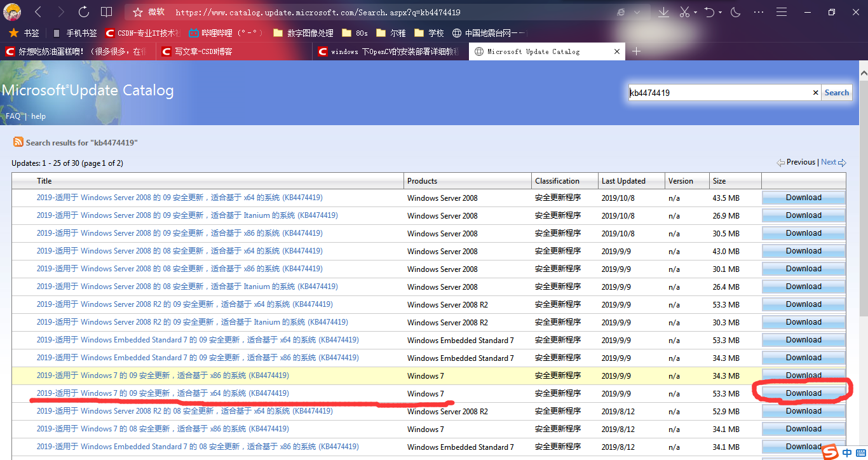Screen dimensions: 868x460
Task: Open the downloads icon in the toolbar
Action: click(663, 12)
